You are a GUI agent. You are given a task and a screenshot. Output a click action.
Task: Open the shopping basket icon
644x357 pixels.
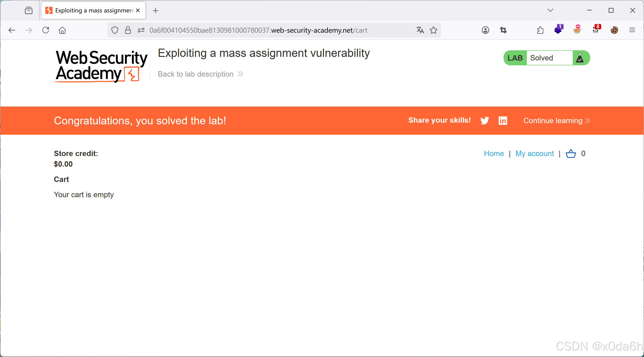pos(571,153)
